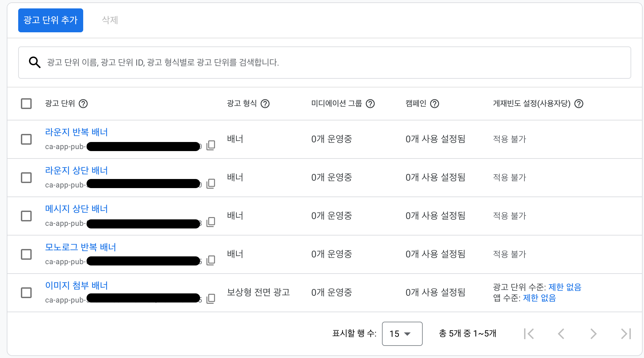Open the help icon next to 광고 형식
Image resolution: width=644 pixels, height=358 pixels.
(x=265, y=104)
